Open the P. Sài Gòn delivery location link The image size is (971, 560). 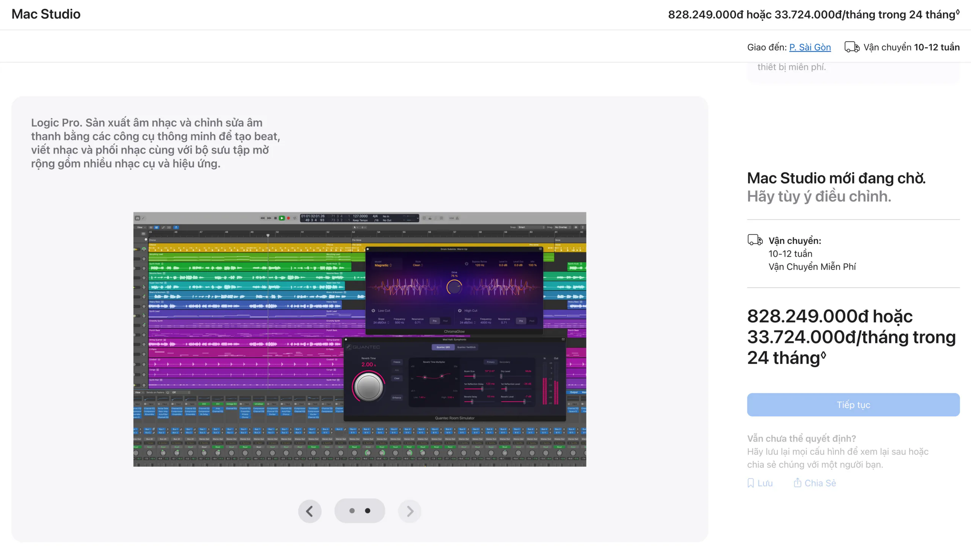coord(810,47)
